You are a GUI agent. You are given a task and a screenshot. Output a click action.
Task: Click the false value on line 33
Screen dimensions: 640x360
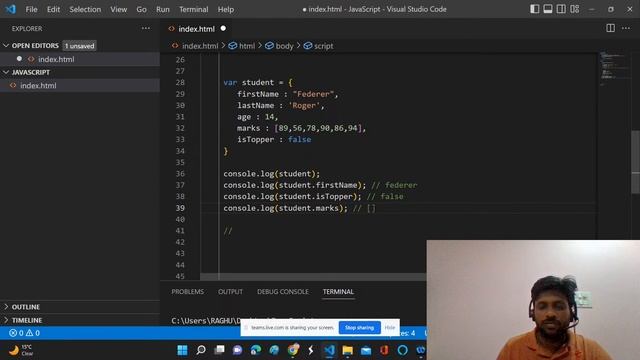[300, 140]
